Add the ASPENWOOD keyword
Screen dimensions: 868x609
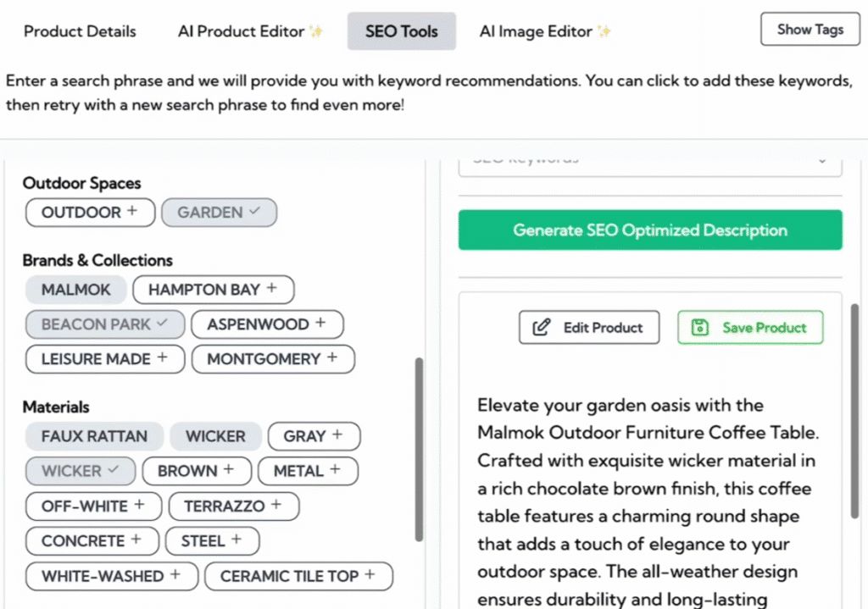(x=267, y=324)
